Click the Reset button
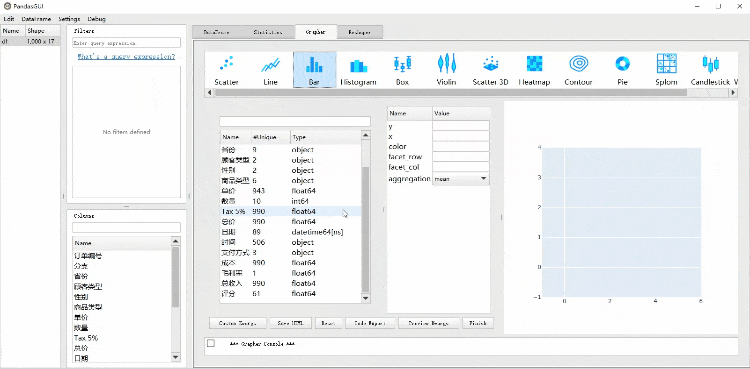The image size is (750, 369). tap(329, 323)
